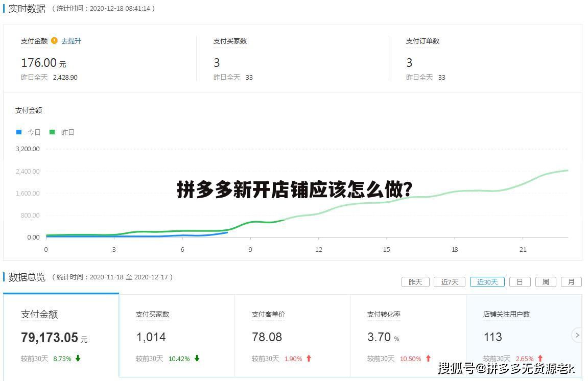Click the hour 12 tick on the x-axis
Viewport: 588px width, 381px height.
(x=318, y=249)
